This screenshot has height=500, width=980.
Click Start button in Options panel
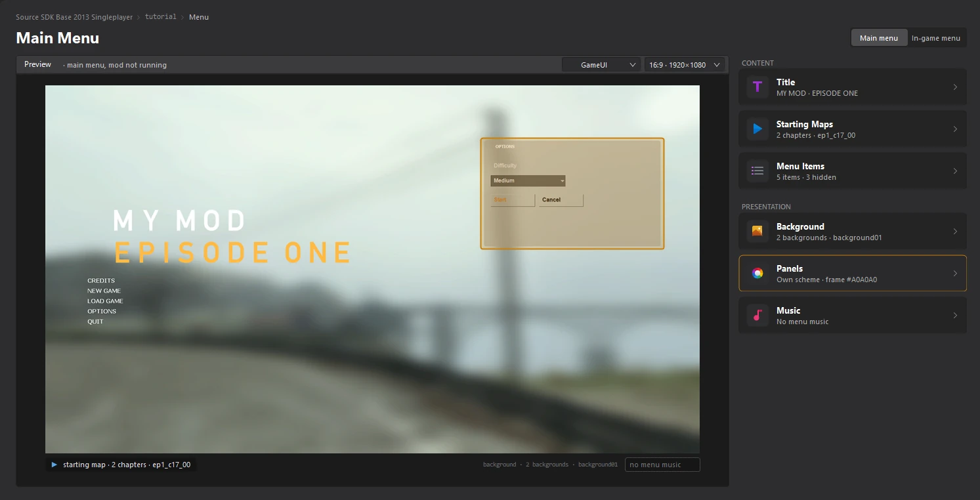[x=513, y=200]
